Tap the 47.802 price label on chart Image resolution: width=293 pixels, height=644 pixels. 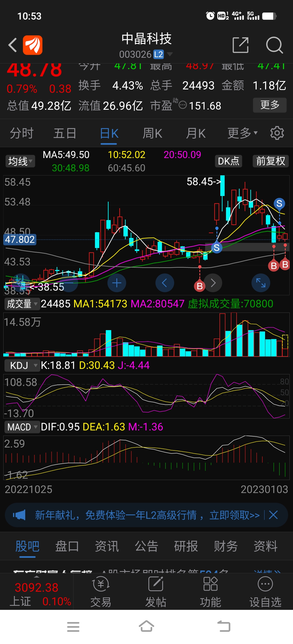(x=20, y=240)
